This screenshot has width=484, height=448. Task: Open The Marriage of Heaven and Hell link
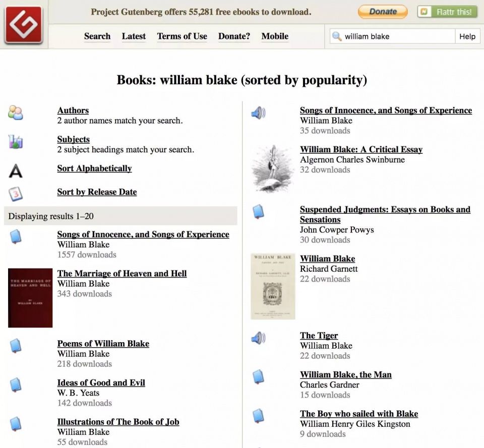(122, 273)
